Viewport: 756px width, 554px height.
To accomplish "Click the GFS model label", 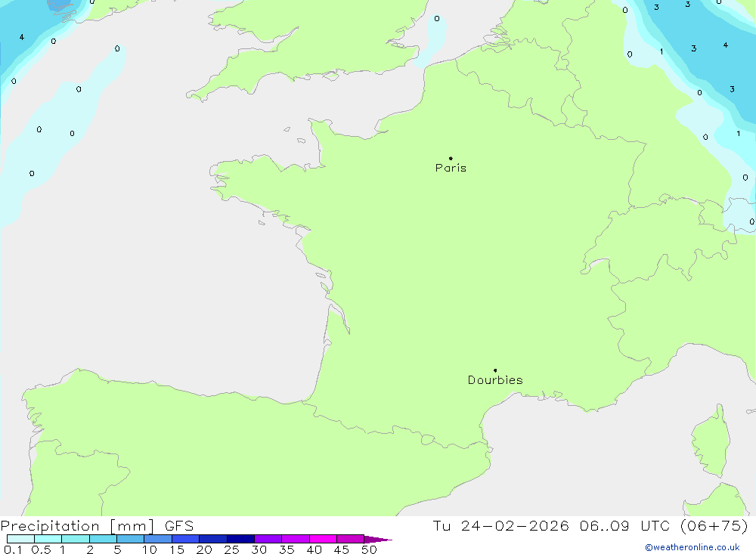I will coord(179,526).
